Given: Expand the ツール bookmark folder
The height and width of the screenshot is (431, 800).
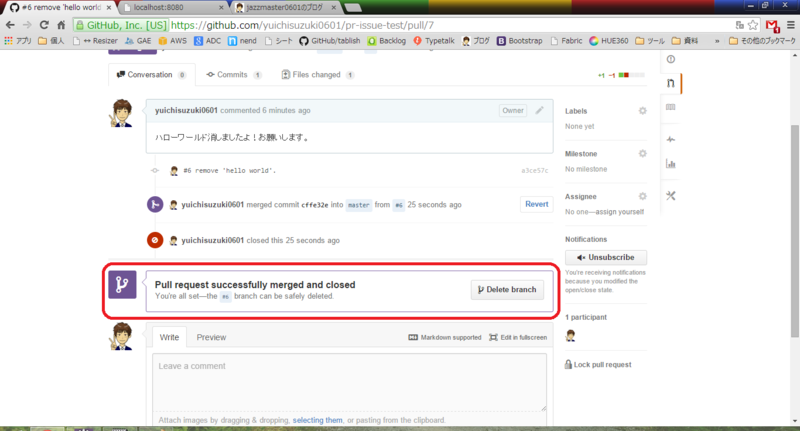Looking at the screenshot, I should [650, 41].
